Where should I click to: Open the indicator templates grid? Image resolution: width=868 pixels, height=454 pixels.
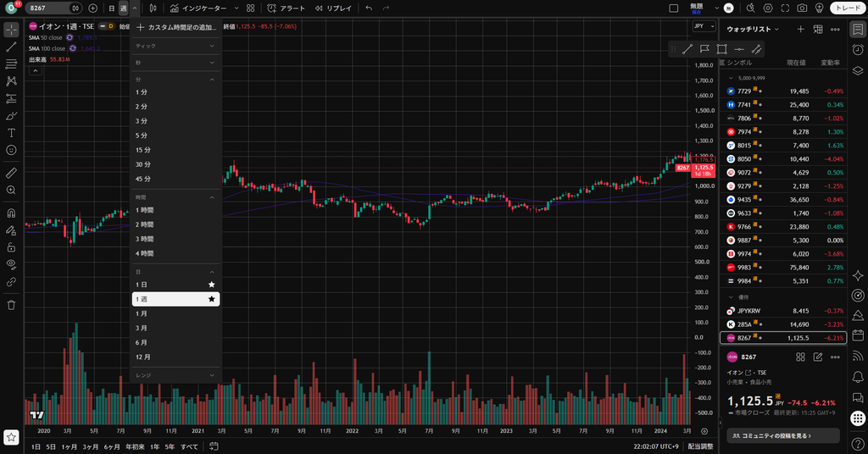[251, 8]
